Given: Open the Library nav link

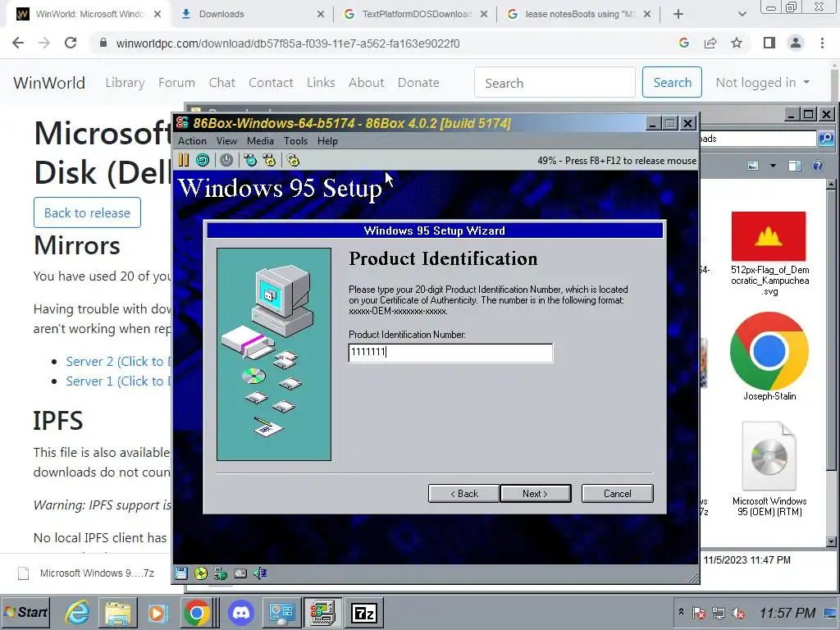Looking at the screenshot, I should tap(125, 83).
